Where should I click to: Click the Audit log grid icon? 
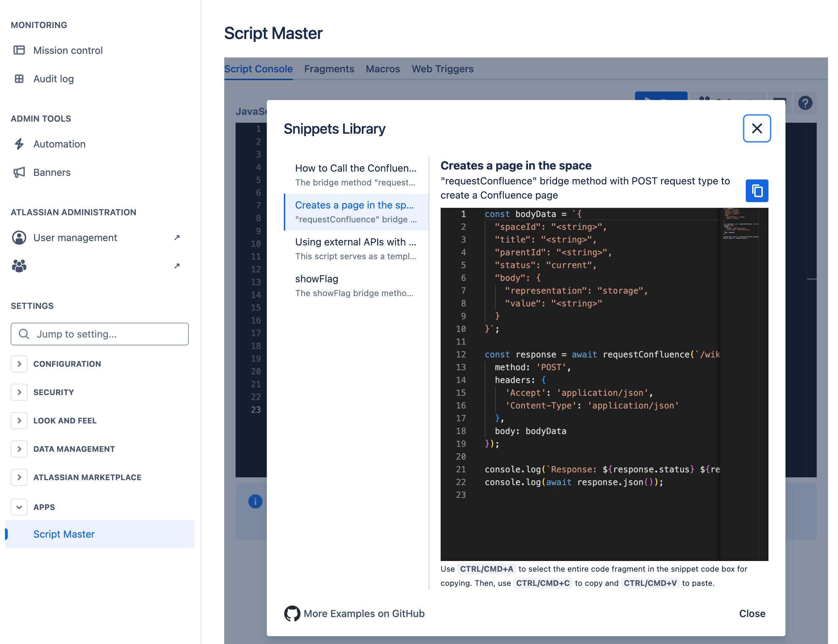click(x=19, y=79)
